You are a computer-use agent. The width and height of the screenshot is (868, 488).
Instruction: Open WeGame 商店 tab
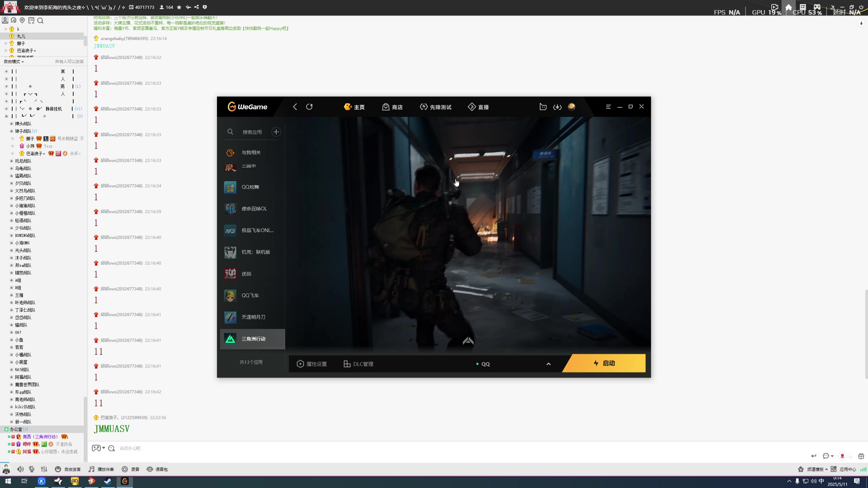[x=392, y=107]
